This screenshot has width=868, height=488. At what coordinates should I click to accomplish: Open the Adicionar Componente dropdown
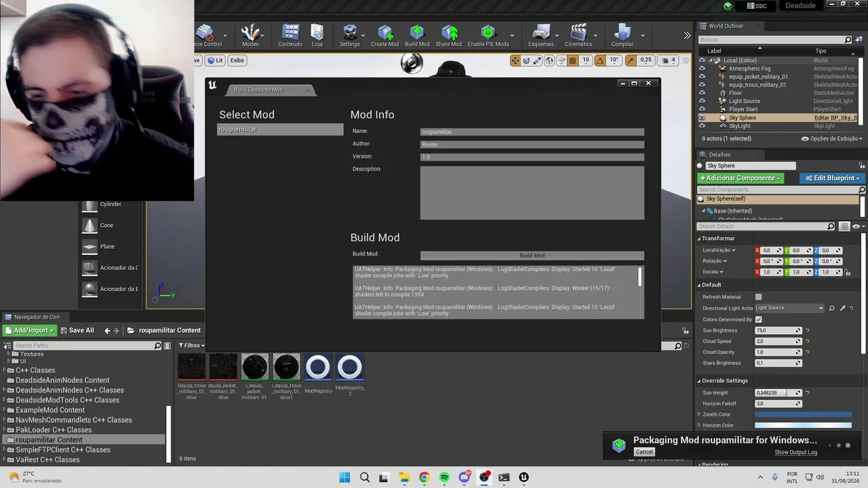741,178
